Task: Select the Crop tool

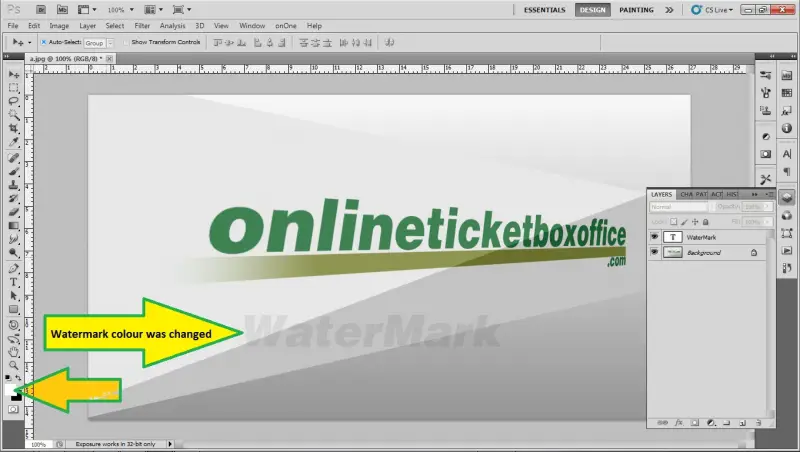Action: [14, 128]
